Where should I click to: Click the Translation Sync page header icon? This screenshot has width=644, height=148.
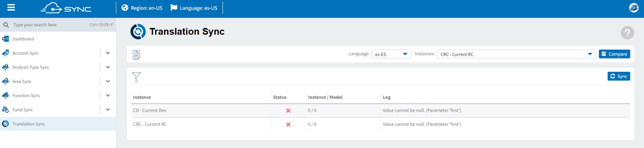click(138, 31)
